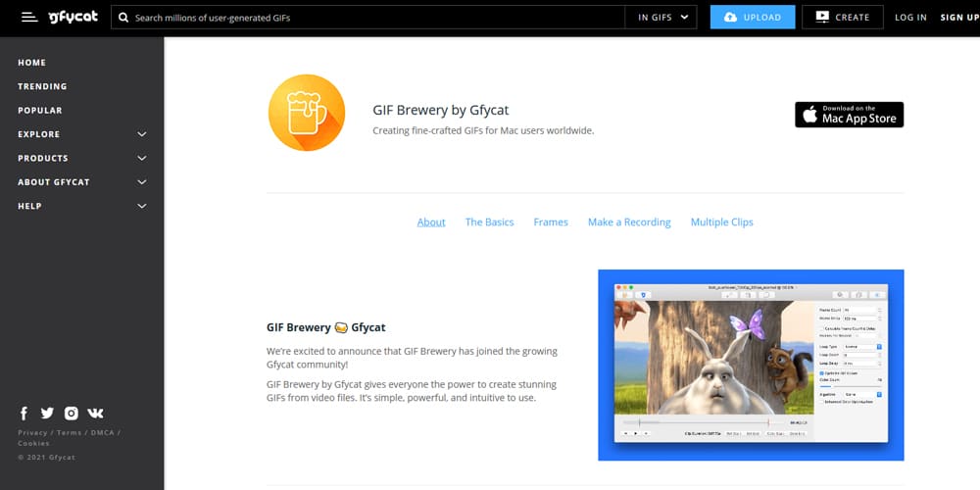980x490 pixels.
Task: Expand the ABOUT GFYCAT section
Action: click(82, 182)
